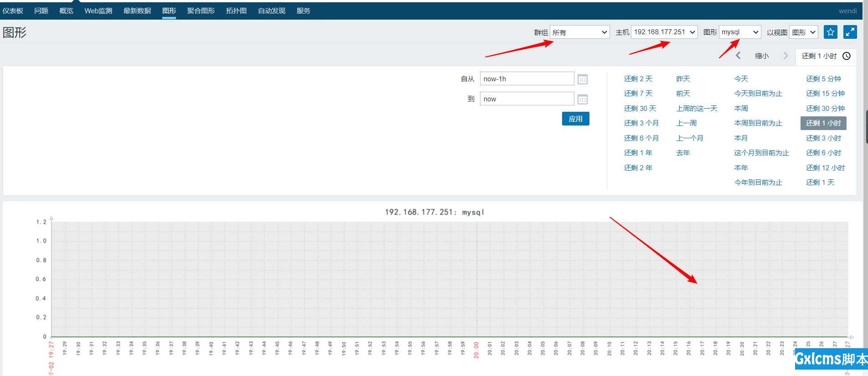Open 概览 menu item
This screenshot has height=376, width=868.
[x=66, y=10]
